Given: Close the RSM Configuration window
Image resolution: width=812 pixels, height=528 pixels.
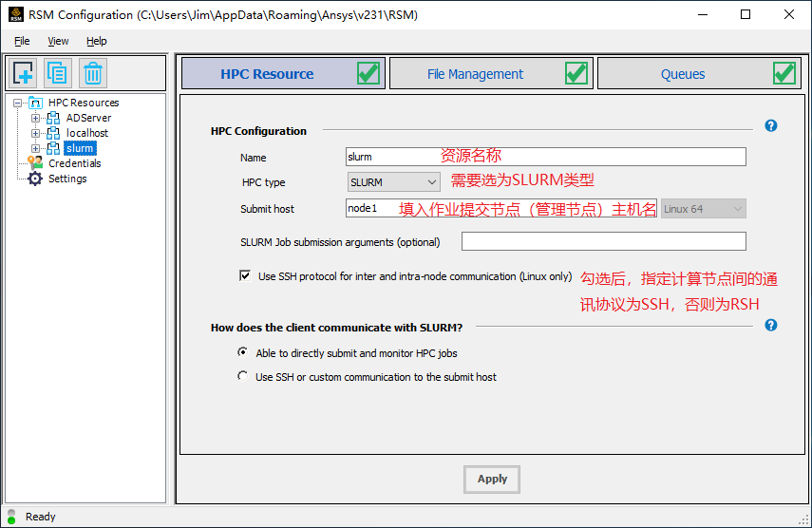Looking at the screenshot, I should click(788, 14).
